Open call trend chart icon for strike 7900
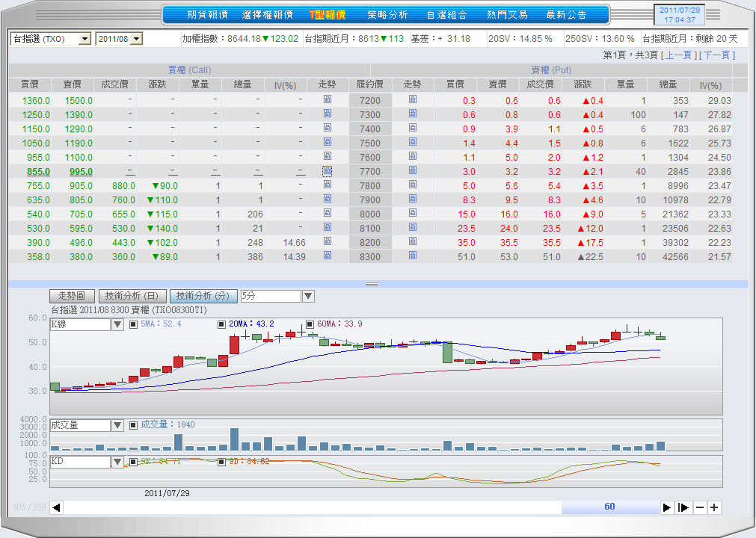 click(x=328, y=199)
